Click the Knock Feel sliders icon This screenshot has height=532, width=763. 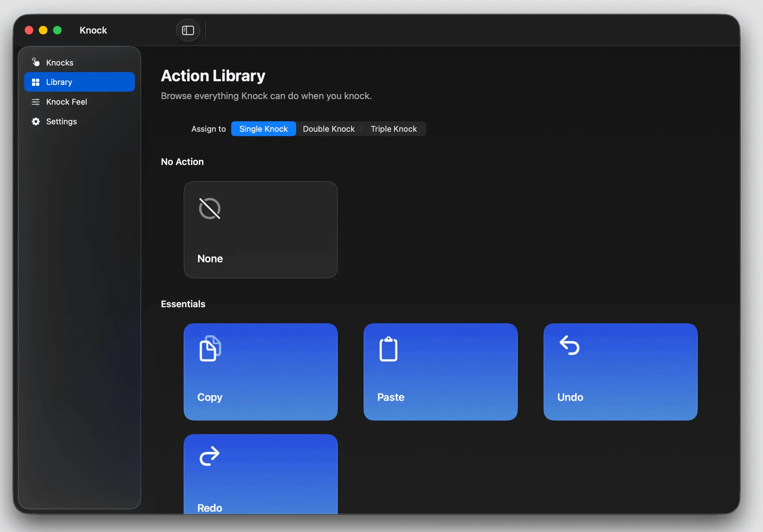click(36, 102)
